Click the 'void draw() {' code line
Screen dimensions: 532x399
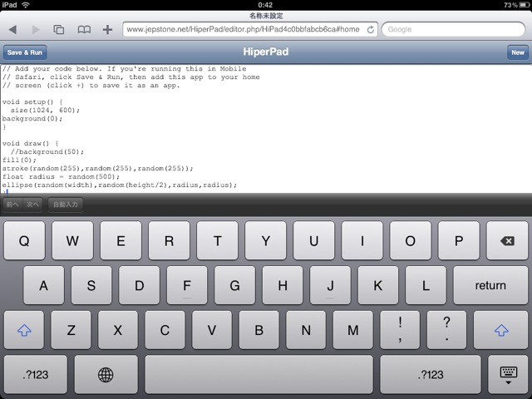(30, 143)
